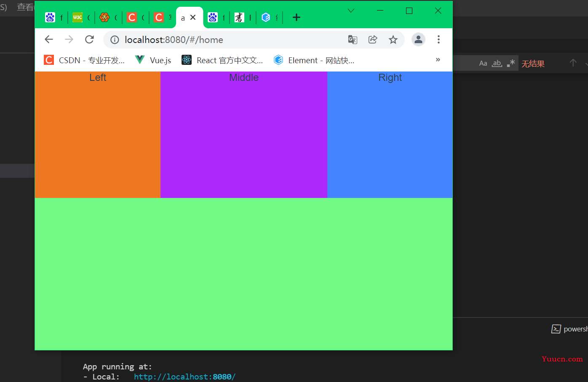Open the translate page icon
This screenshot has width=588, height=382.
coord(353,40)
